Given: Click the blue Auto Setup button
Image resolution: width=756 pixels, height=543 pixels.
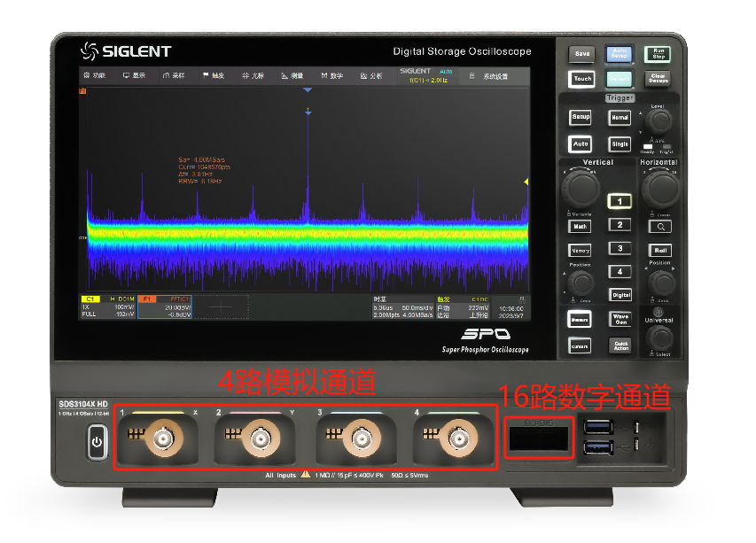Looking at the screenshot, I should coord(620,53).
